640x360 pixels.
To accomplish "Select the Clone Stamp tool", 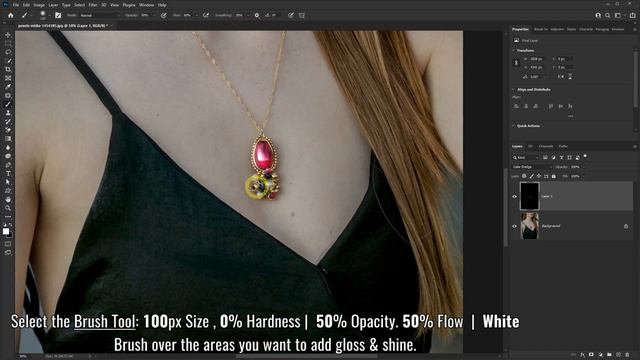I will click(x=8, y=113).
